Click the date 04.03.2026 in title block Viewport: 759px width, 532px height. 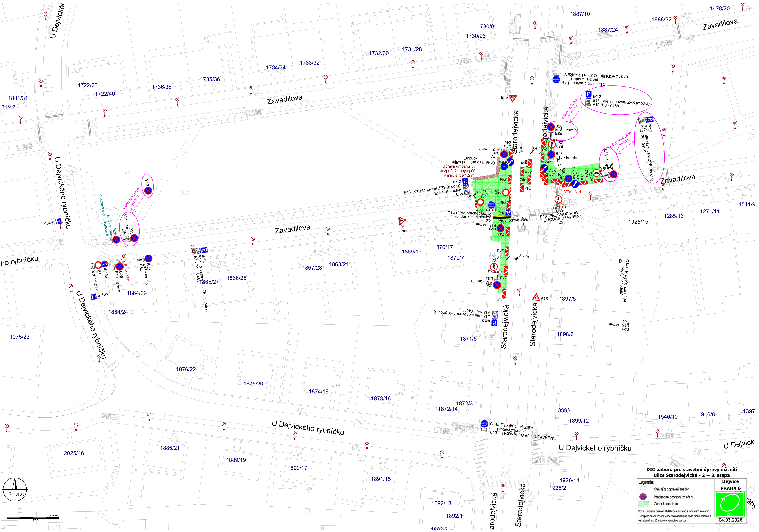pyautogui.click(x=730, y=520)
